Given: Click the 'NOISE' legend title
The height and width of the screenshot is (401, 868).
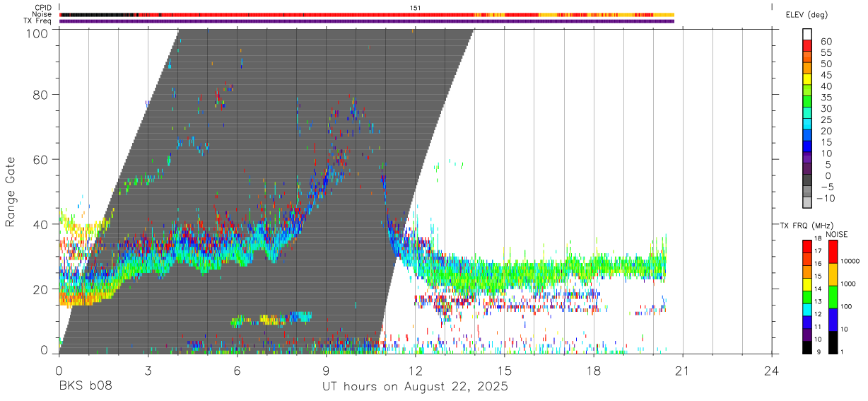Looking at the screenshot, I should [x=836, y=234].
